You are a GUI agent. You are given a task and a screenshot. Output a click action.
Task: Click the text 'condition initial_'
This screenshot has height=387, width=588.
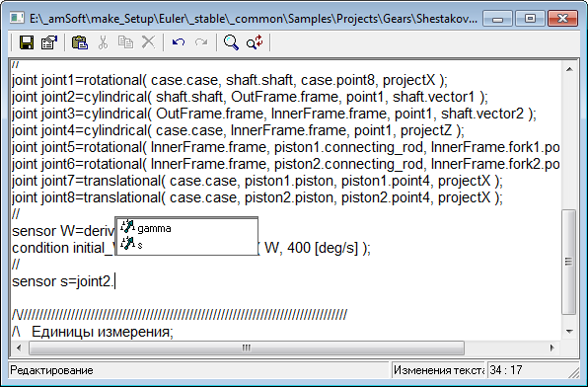pyautogui.click(x=62, y=248)
